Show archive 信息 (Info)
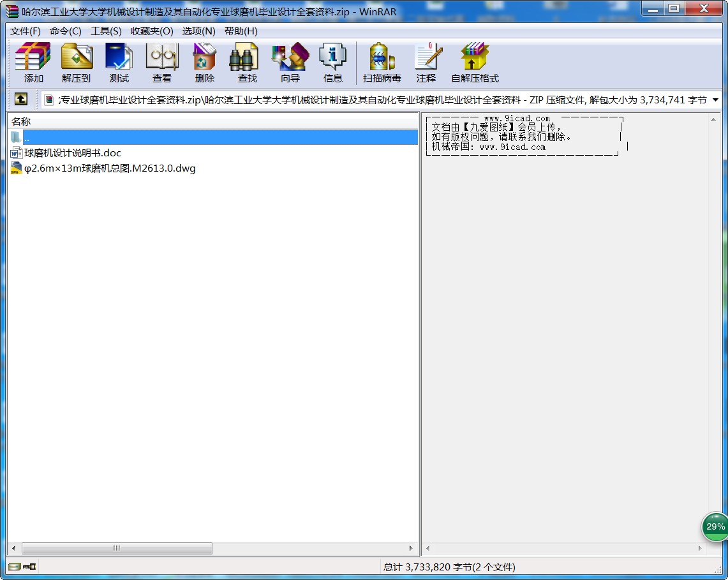Image resolution: width=728 pixels, height=580 pixels. click(333, 63)
